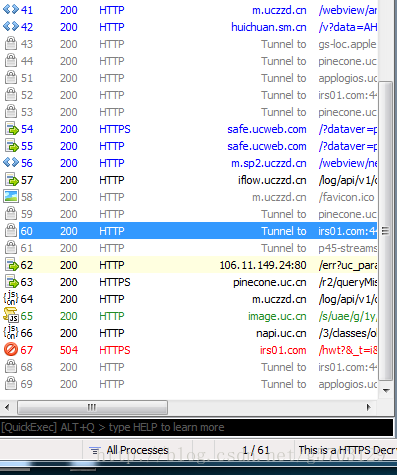Click the POST arrow icon of session 55
Screen dimensions: 397x475
tap(12, 146)
